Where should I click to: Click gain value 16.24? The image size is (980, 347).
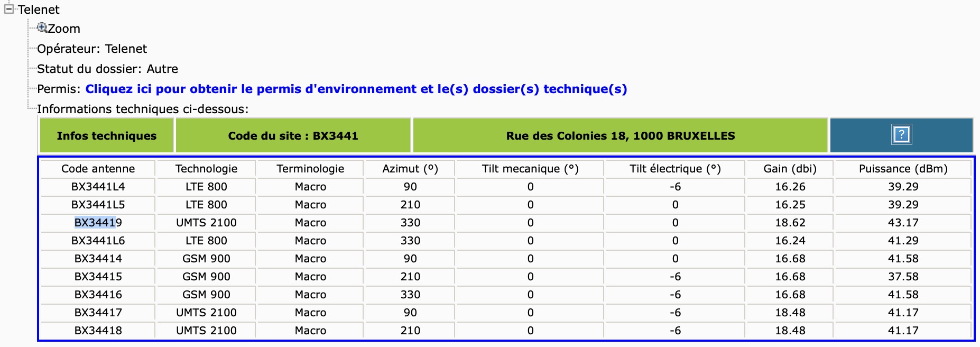tap(790, 241)
